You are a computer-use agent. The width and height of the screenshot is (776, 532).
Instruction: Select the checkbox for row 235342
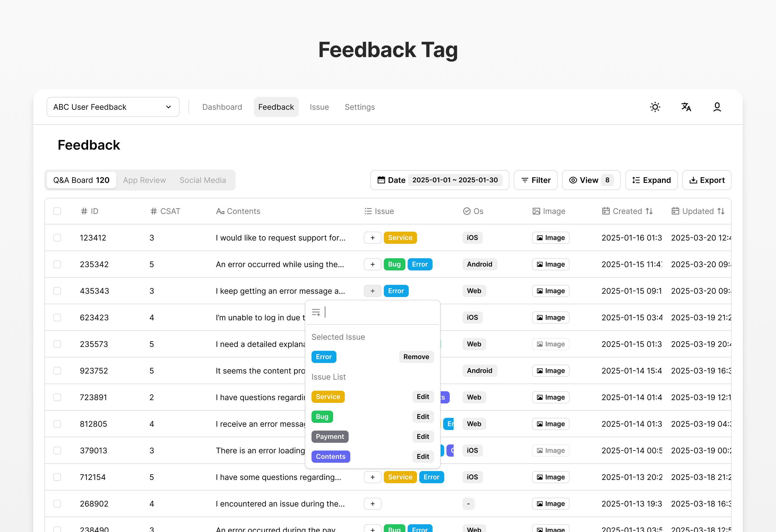[57, 264]
